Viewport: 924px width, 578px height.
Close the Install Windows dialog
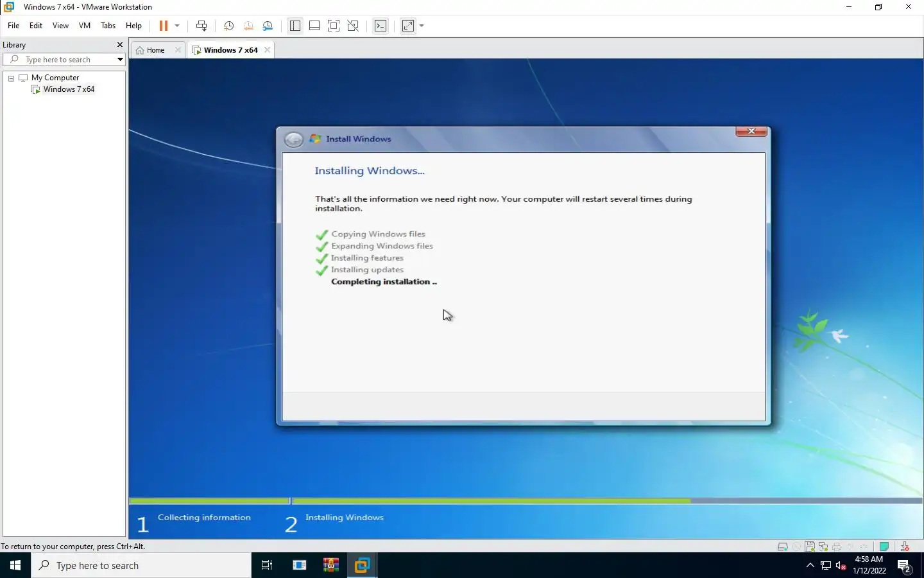tap(751, 131)
